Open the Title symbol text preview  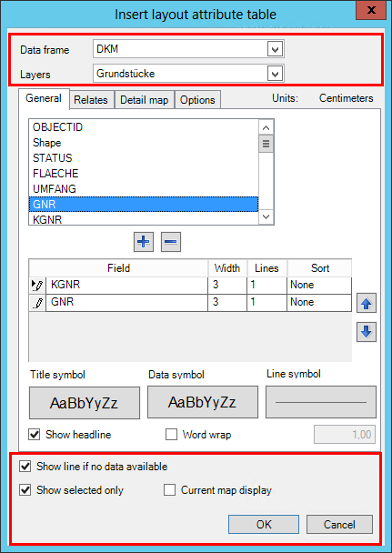pyautogui.click(x=85, y=403)
